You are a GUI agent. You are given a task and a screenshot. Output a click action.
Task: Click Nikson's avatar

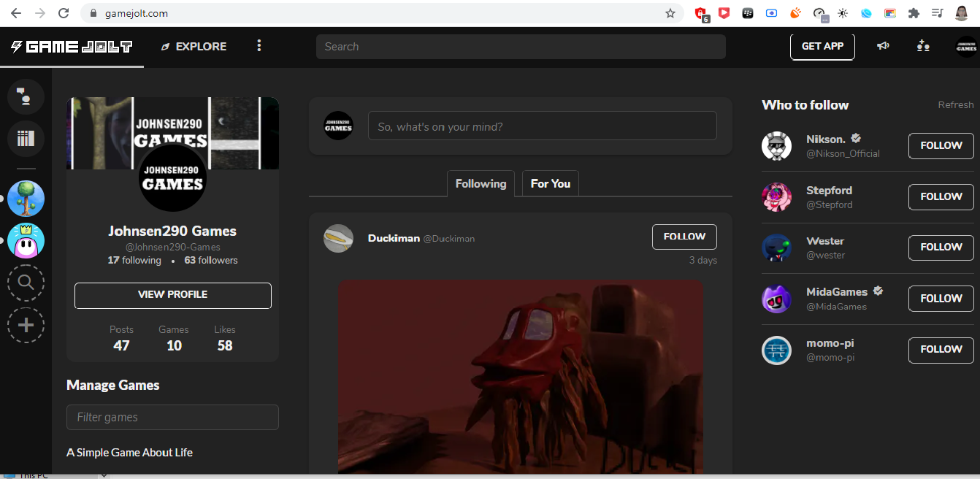(776, 146)
